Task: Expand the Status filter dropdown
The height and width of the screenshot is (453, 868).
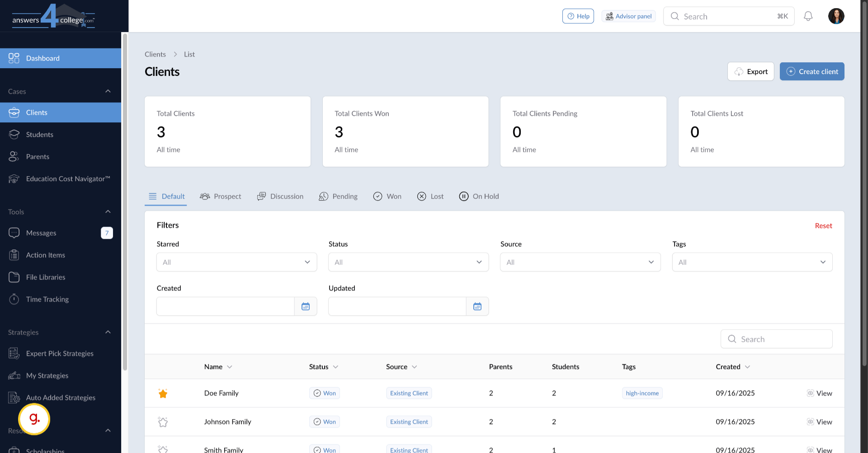Action: coord(408,262)
